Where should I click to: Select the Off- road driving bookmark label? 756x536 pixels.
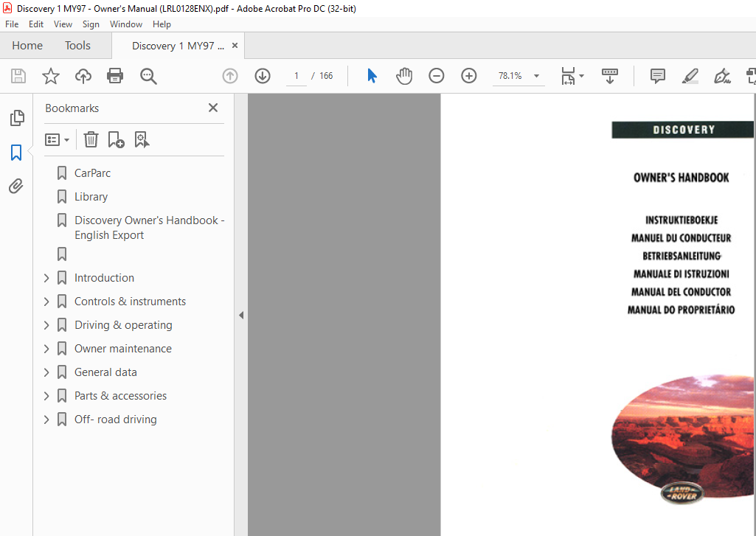click(116, 420)
